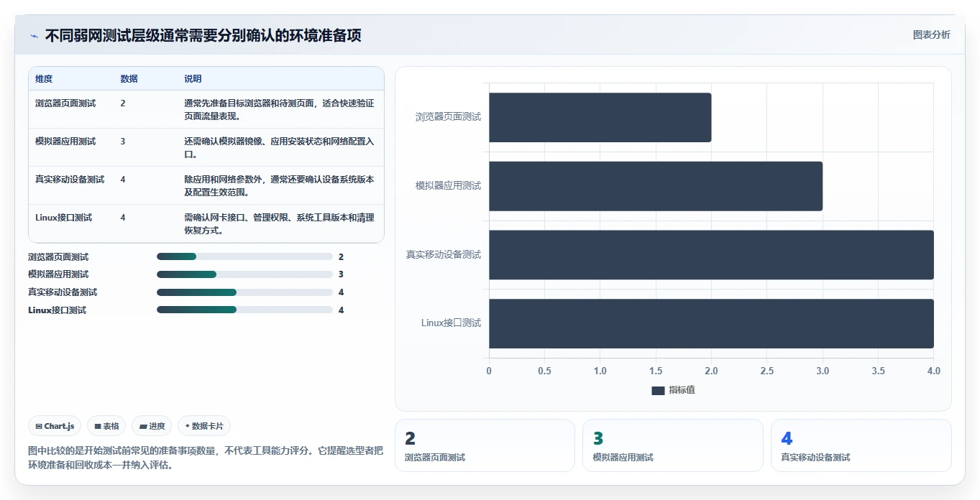The width and height of the screenshot is (980, 500).
Task: Click the main title 不同弱网测试层级 heading
Action: (x=203, y=36)
